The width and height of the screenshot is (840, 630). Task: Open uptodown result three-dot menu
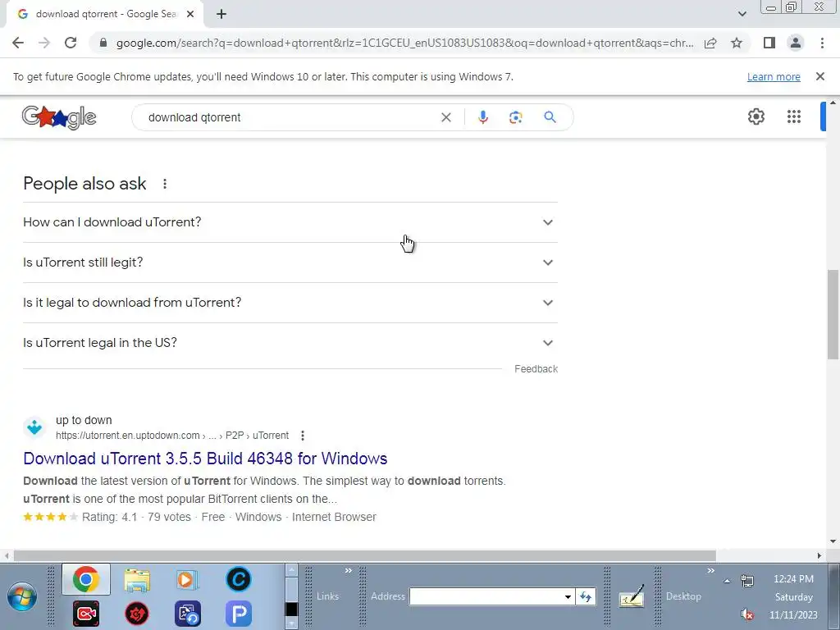point(303,436)
